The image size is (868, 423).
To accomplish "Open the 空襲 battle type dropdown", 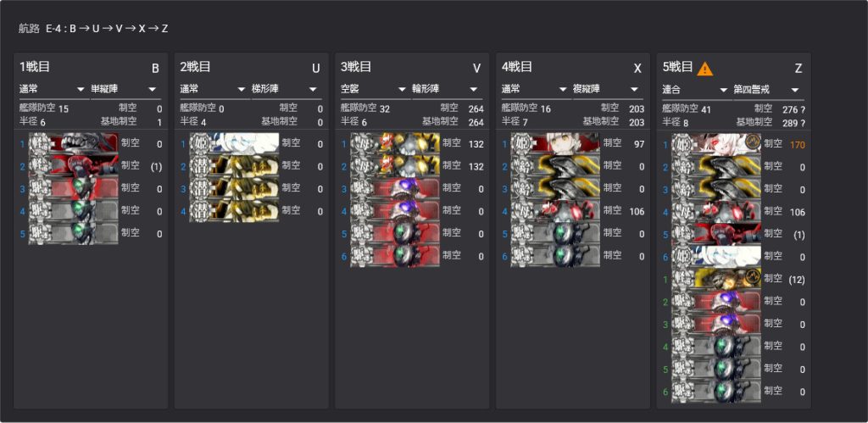I will click(376, 89).
